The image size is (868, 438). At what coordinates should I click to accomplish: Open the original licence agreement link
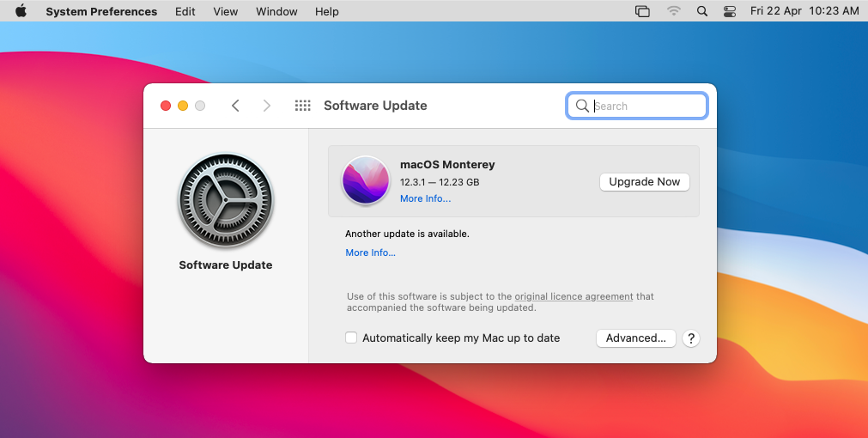(574, 296)
